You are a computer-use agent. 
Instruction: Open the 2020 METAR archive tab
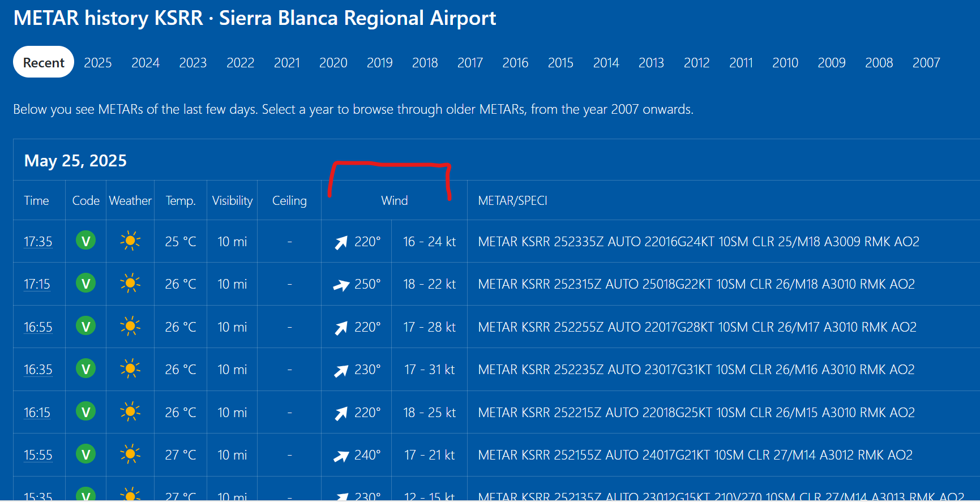coord(333,63)
